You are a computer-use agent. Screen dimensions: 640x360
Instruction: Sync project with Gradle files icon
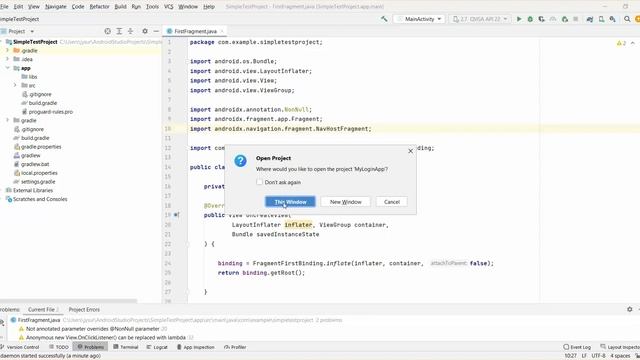pyautogui.click(x=590, y=19)
